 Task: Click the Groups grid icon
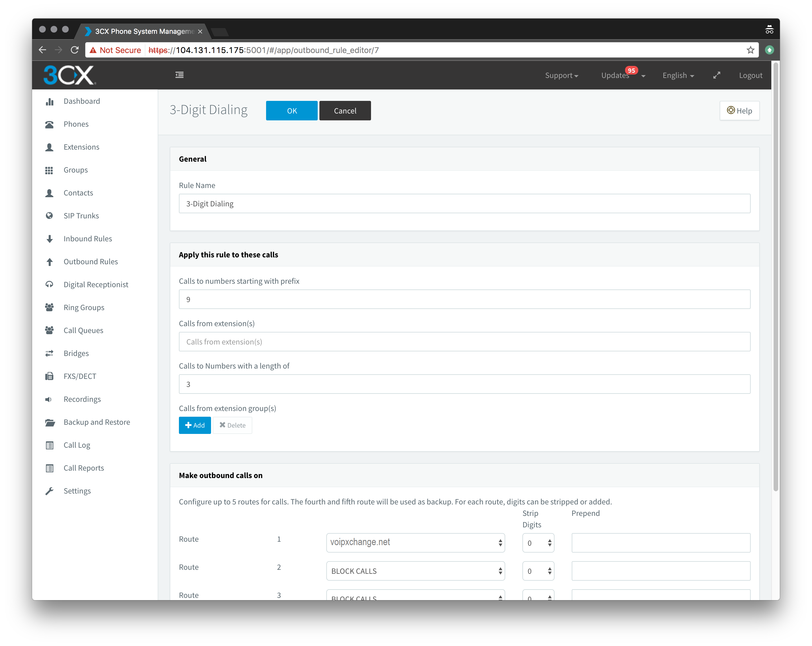[49, 170]
